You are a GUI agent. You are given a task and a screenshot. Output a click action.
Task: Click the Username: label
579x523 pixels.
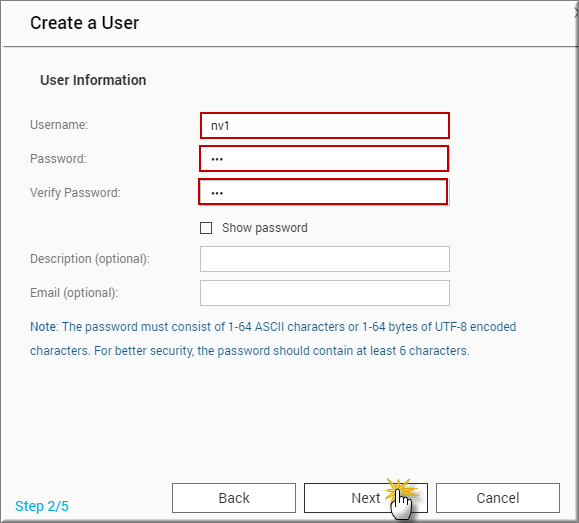pos(59,125)
